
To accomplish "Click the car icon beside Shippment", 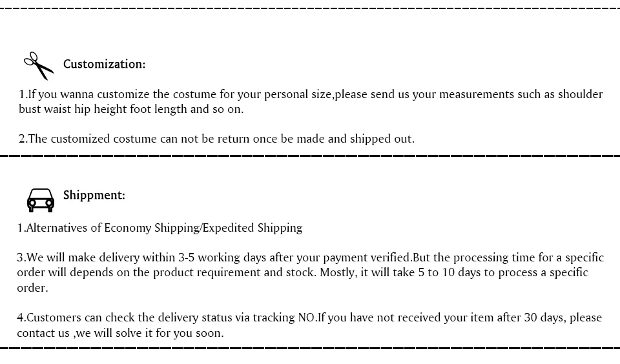I will [40, 200].
